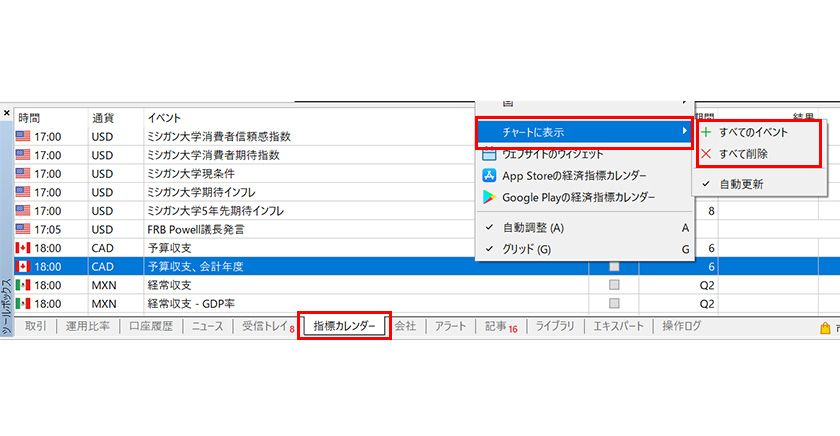Switch to ライブラリ tab

[x=554, y=326]
